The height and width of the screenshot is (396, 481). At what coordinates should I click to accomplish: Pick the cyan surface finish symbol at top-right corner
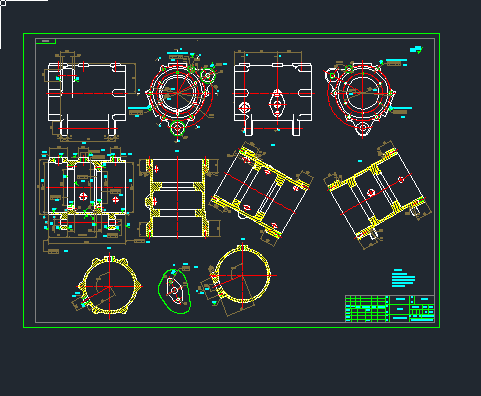[x=416, y=50]
